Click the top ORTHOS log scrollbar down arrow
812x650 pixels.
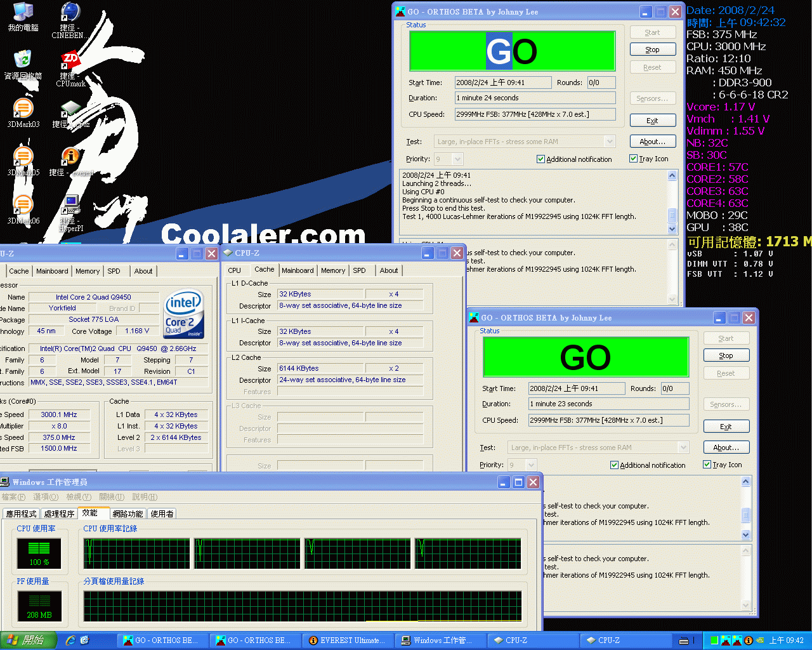[x=672, y=229]
